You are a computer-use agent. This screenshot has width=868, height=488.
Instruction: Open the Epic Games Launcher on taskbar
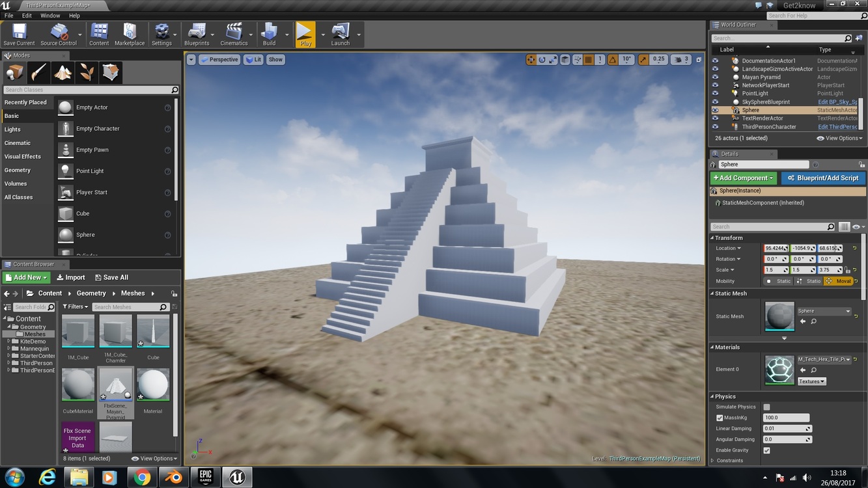205,478
